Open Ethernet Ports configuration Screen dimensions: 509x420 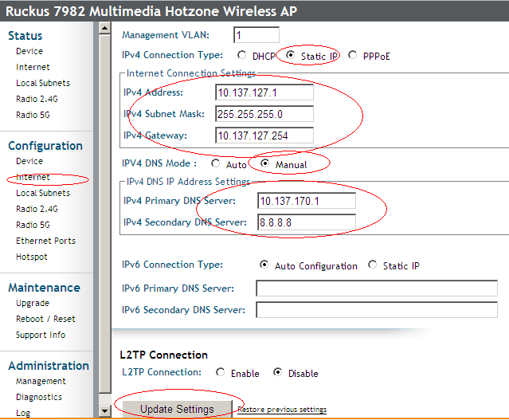pyautogui.click(x=45, y=241)
